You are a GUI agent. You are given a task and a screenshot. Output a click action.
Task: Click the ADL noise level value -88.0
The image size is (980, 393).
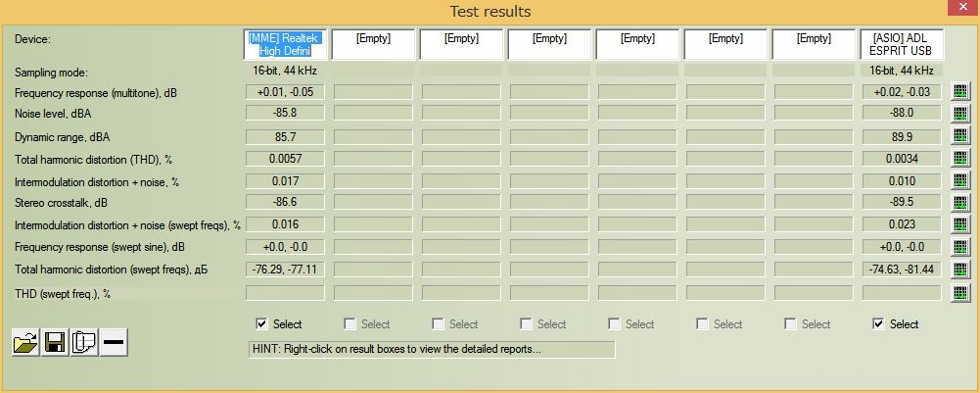coord(902,114)
